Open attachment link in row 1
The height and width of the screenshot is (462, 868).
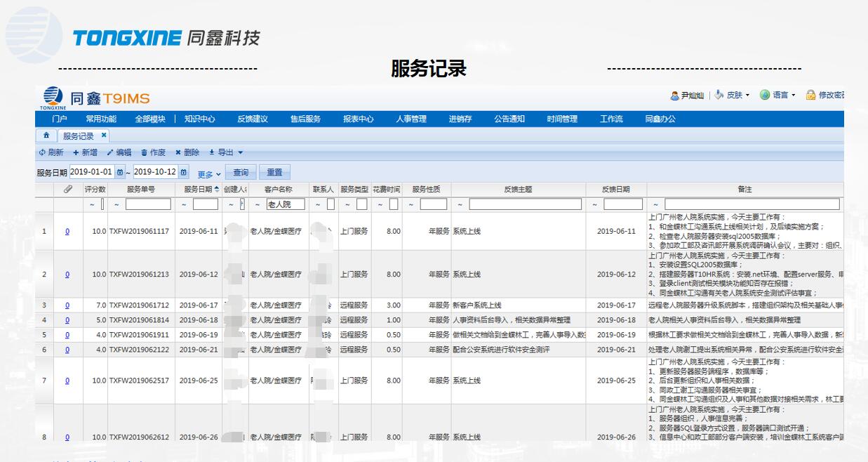click(x=67, y=232)
